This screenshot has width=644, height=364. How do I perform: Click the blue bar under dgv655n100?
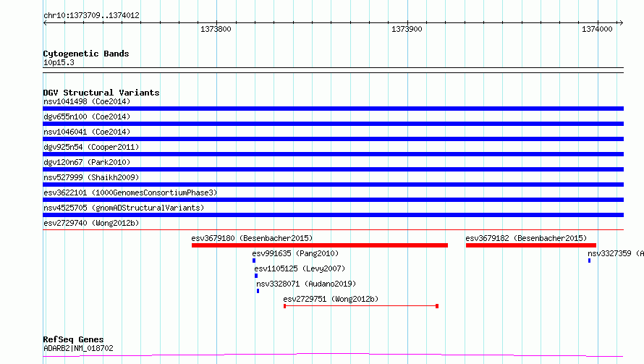(333, 124)
